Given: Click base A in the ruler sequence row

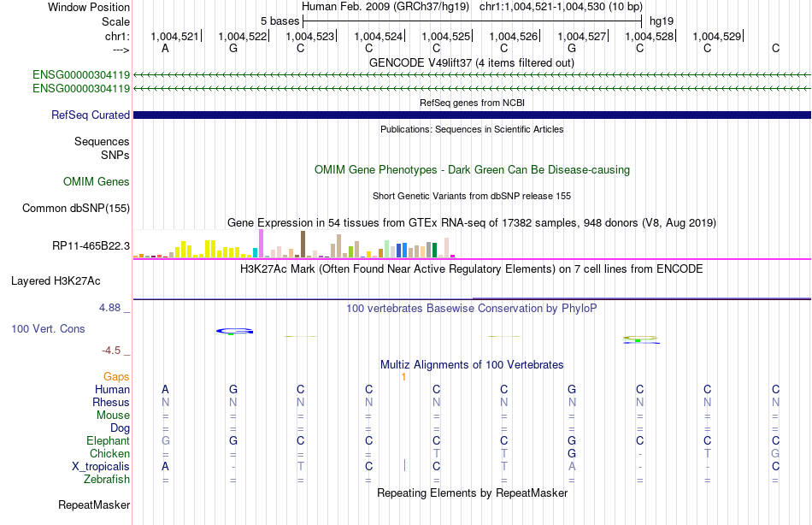Looking at the screenshot, I should click(165, 48).
